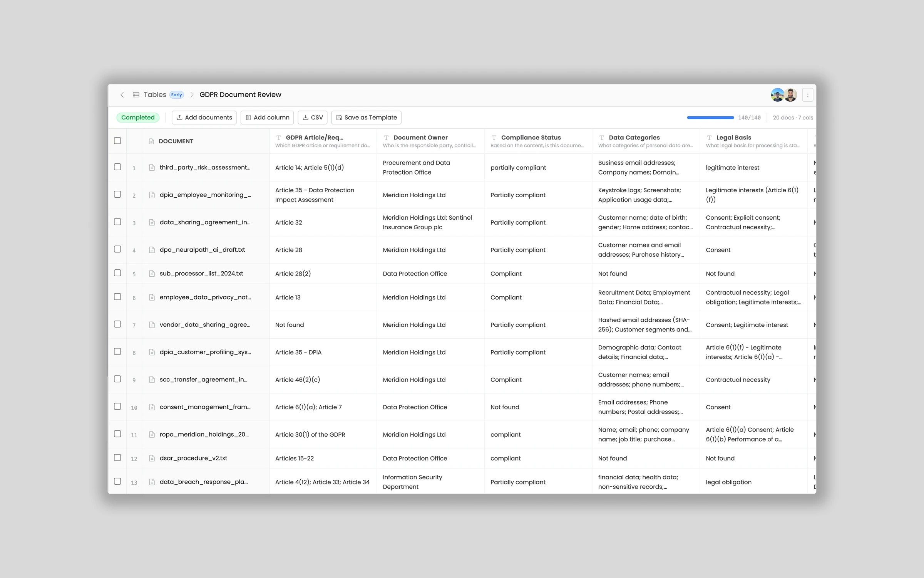Click file icon for sub_processor_list_2024.txt

tap(152, 274)
